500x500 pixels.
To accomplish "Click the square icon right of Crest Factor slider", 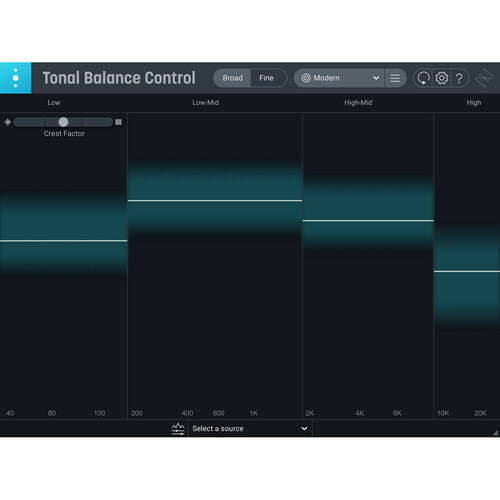I will tap(118, 122).
